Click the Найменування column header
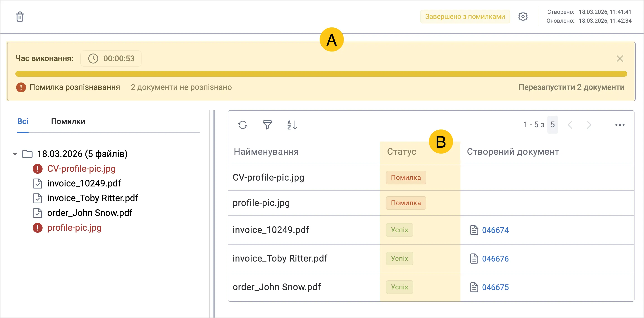 tap(266, 152)
